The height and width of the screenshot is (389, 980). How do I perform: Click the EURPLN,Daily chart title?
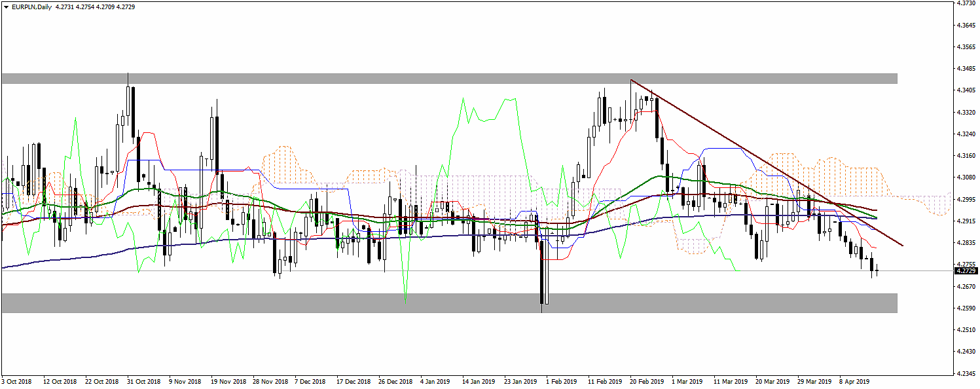32,6
